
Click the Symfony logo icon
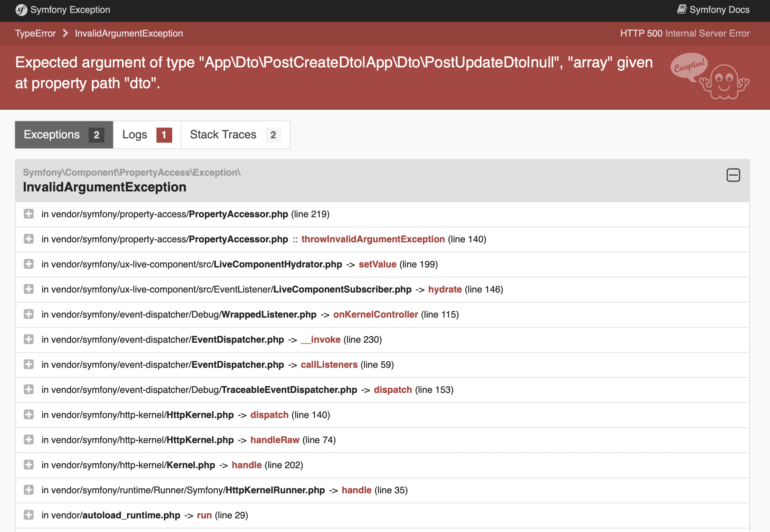click(21, 10)
